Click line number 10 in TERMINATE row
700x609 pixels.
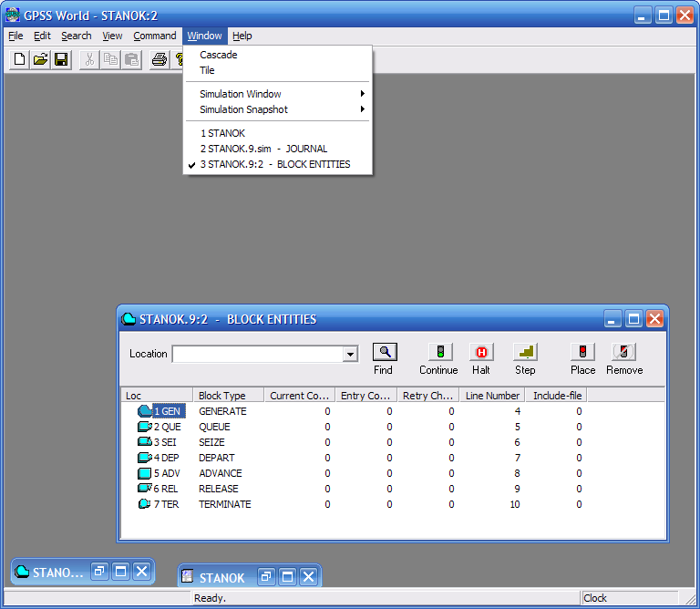[x=515, y=504]
